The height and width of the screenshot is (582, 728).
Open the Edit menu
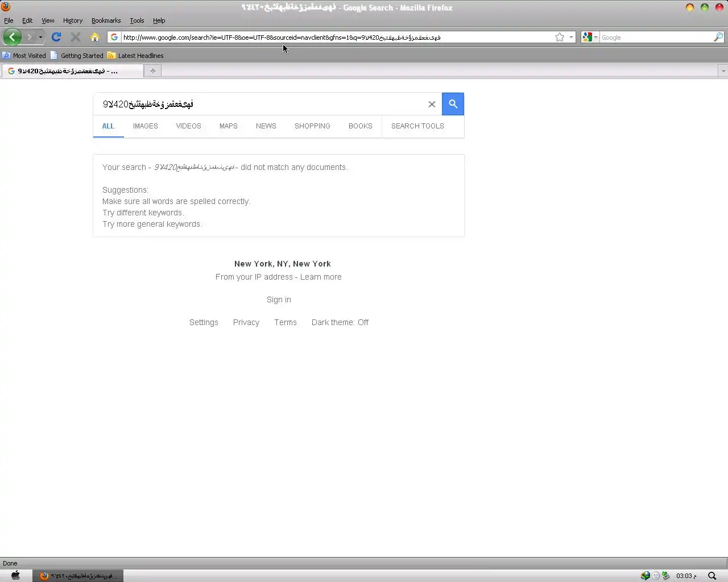click(27, 20)
